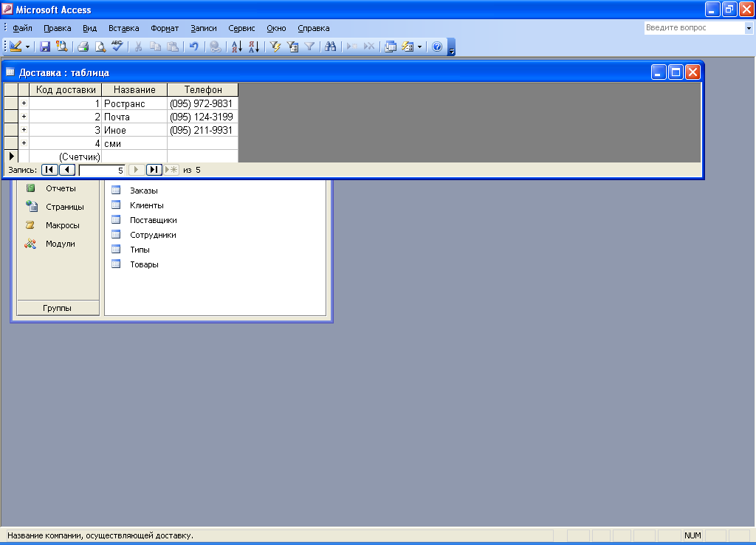Go to last record navigation button

point(154,170)
